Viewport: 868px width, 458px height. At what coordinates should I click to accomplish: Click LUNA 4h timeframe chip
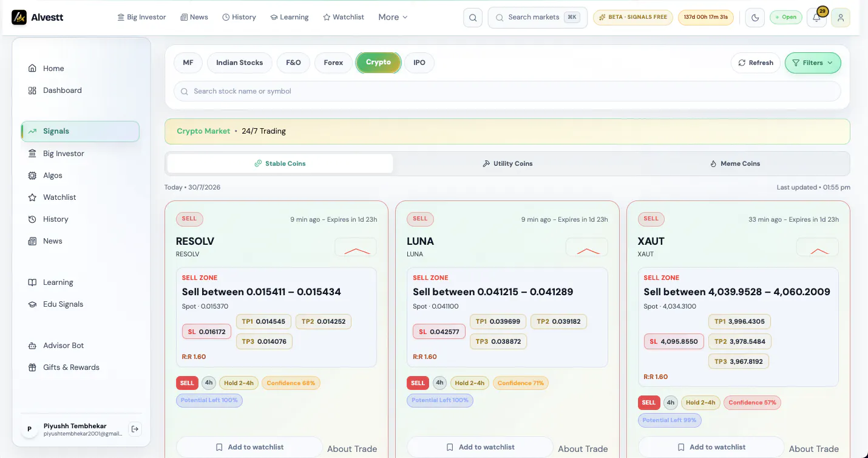click(x=439, y=383)
